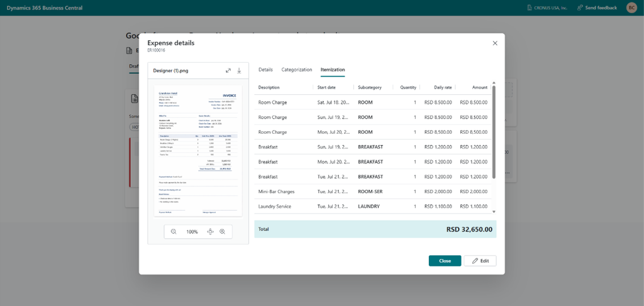Zoom in the receipt preview
The width and height of the screenshot is (644, 306).
point(222,232)
